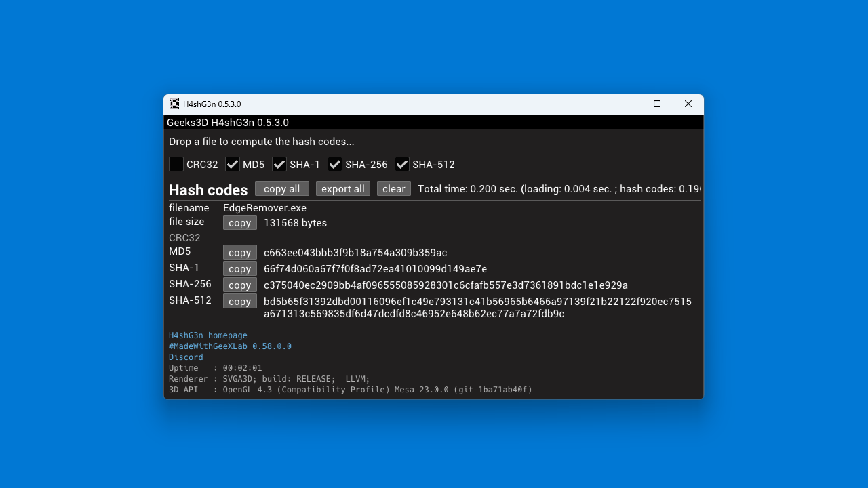This screenshot has height=488, width=868.
Task: Close the H4shG3n window
Action: tap(688, 104)
